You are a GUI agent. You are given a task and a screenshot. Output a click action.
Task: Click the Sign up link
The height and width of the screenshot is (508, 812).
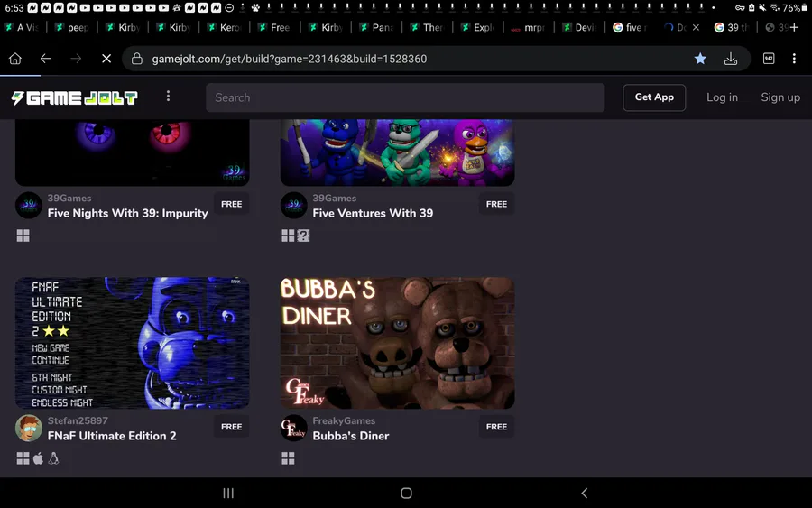point(780,97)
